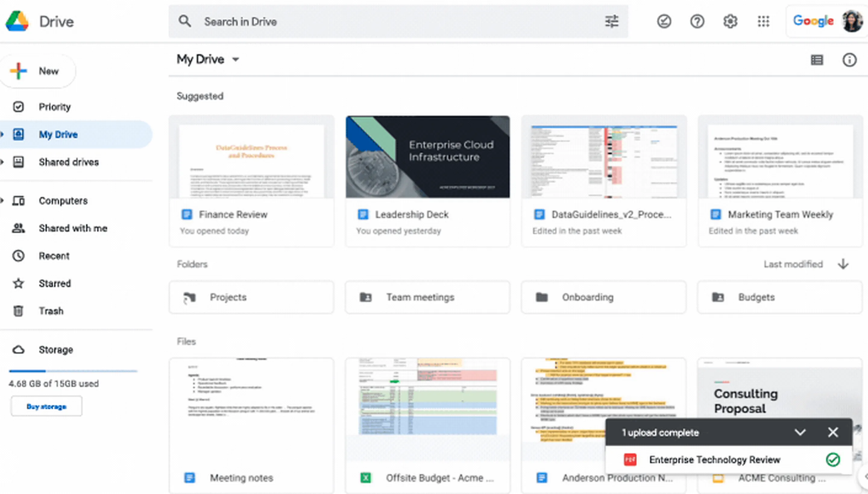Reverse sort direction arrow
The image size is (868, 494).
pos(843,264)
